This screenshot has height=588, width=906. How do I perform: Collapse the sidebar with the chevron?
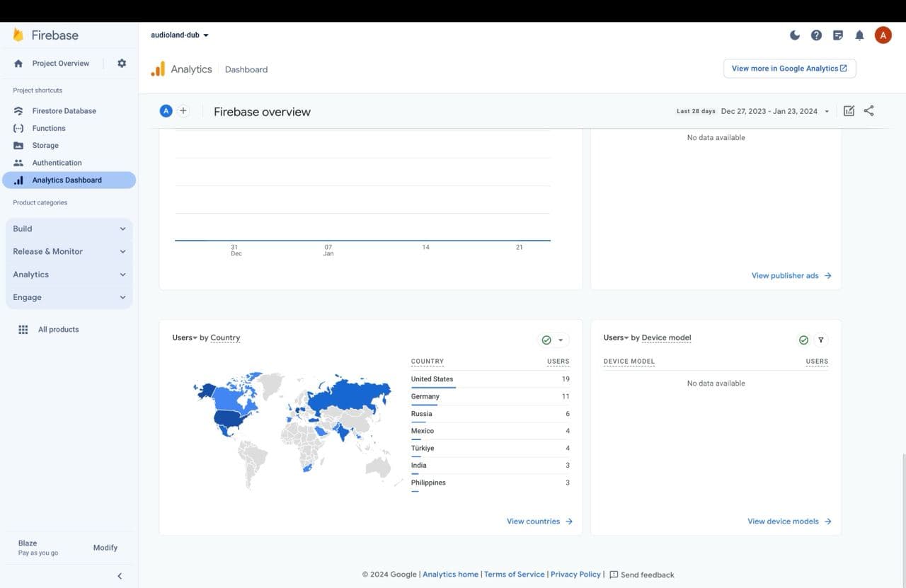pyautogui.click(x=120, y=576)
